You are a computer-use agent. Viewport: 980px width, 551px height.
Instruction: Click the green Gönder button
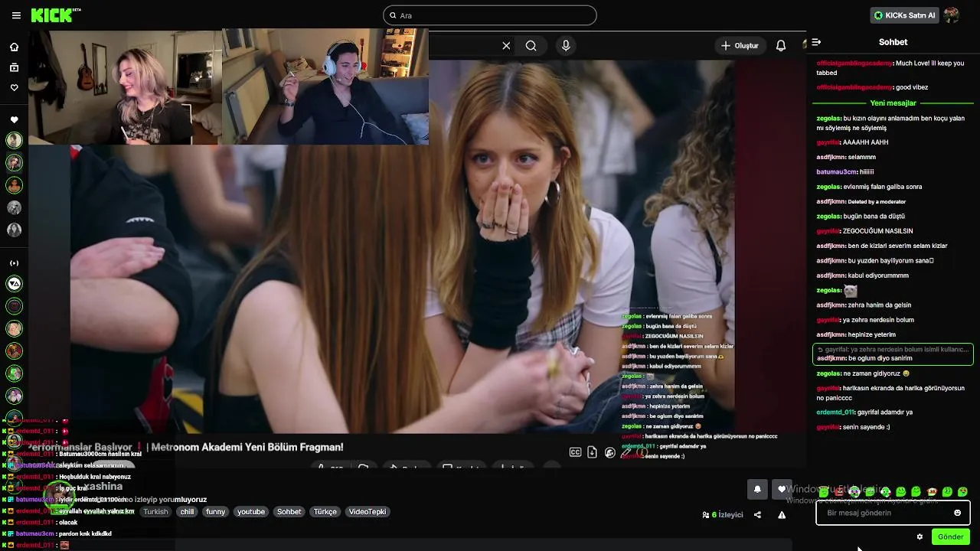click(x=951, y=537)
